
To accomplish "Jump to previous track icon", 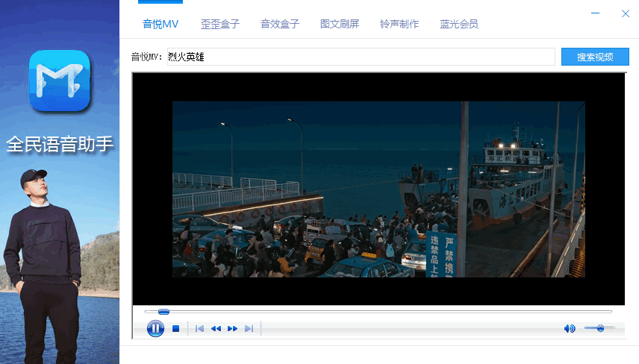I will click(199, 329).
